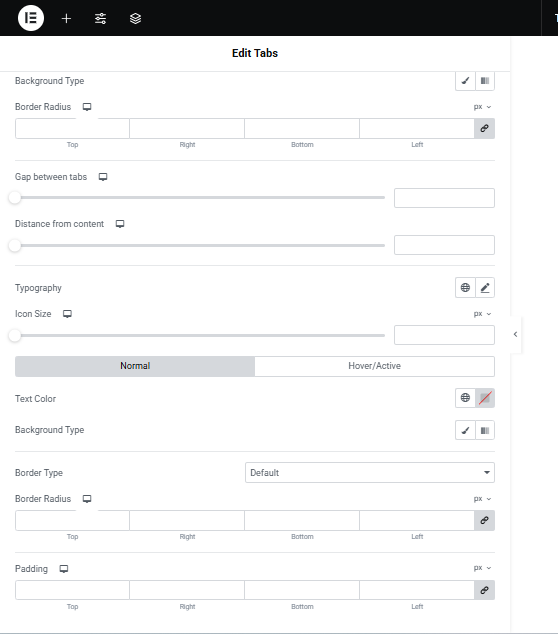Open the Border Type dropdown
Viewport: 558px width, 634px height.
pos(370,473)
